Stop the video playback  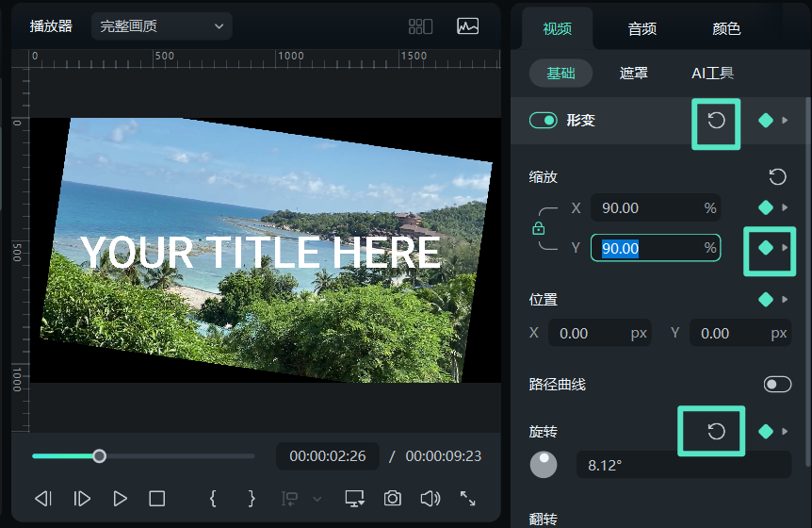[157, 499]
